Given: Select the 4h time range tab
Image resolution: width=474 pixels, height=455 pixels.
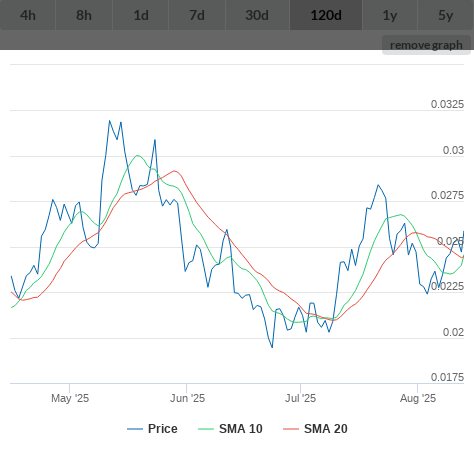Looking at the screenshot, I should [x=28, y=15].
